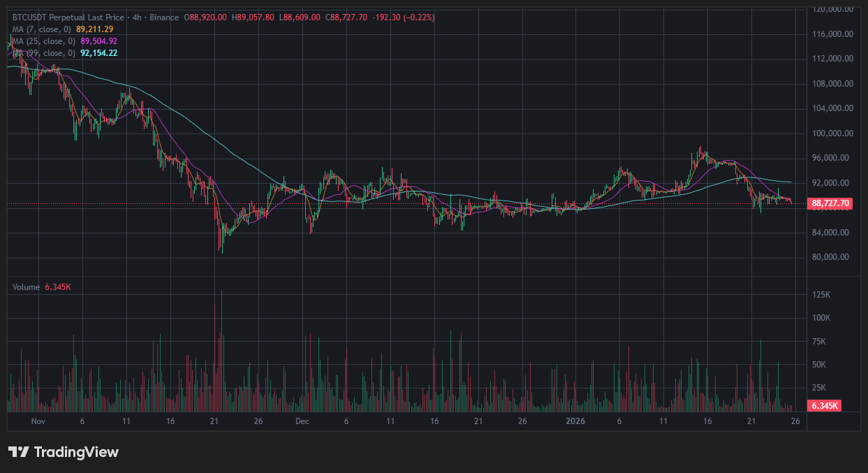Click the 125K volume scale label
The width and height of the screenshot is (868, 473).
[821, 295]
